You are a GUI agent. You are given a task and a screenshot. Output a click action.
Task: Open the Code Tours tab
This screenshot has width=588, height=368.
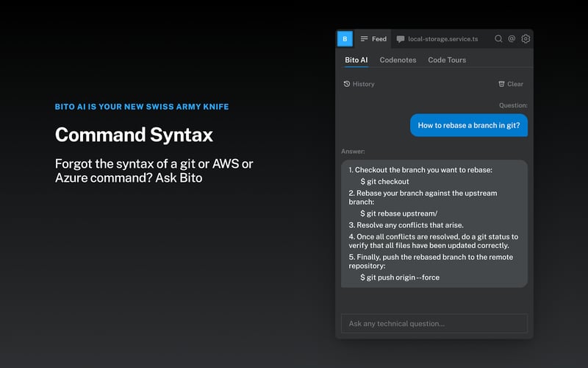[447, 60]
